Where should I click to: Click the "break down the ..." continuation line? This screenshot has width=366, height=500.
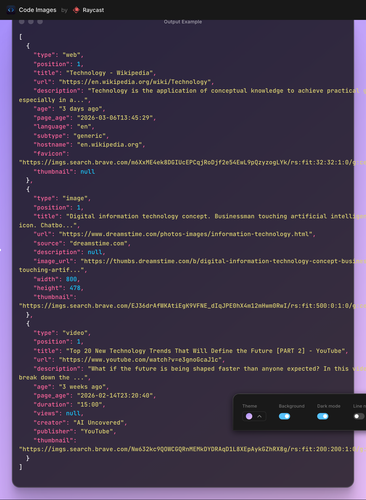click(55, 378)
